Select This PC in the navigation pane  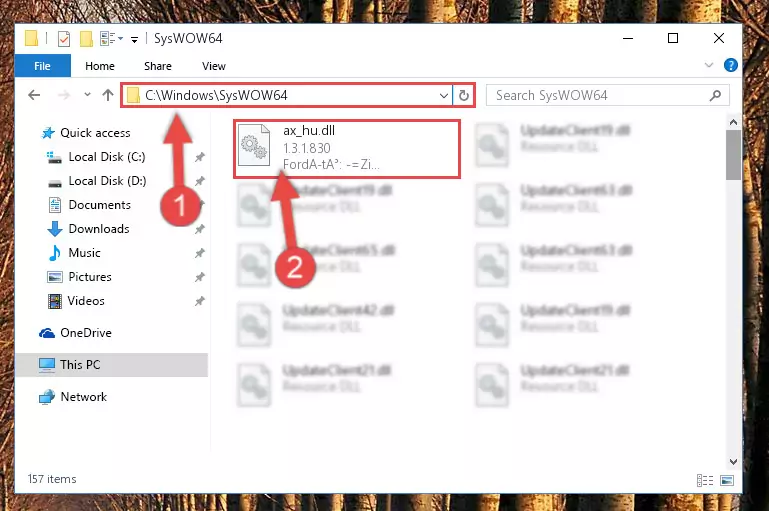[112, 365]
